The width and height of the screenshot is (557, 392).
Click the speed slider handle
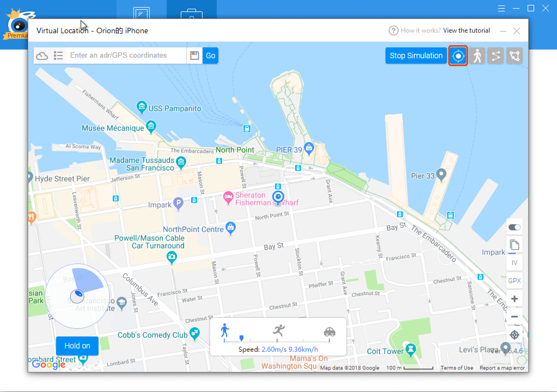[241, 338]
